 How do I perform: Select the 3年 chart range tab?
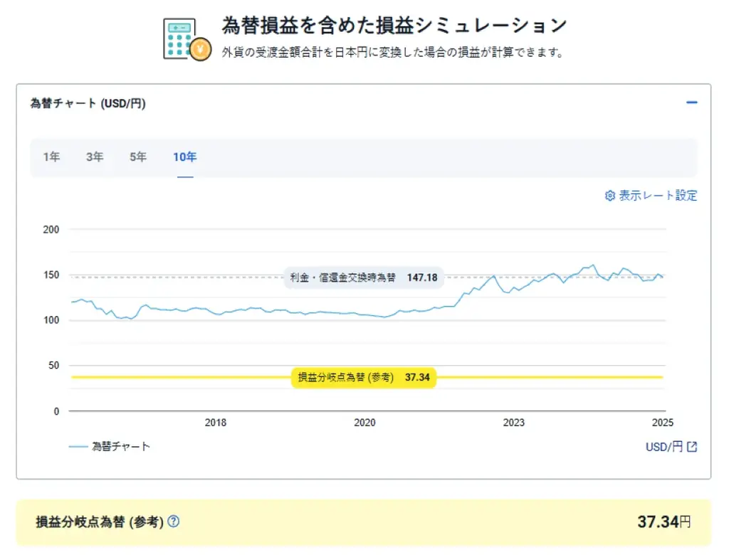[x=95, y=157]
